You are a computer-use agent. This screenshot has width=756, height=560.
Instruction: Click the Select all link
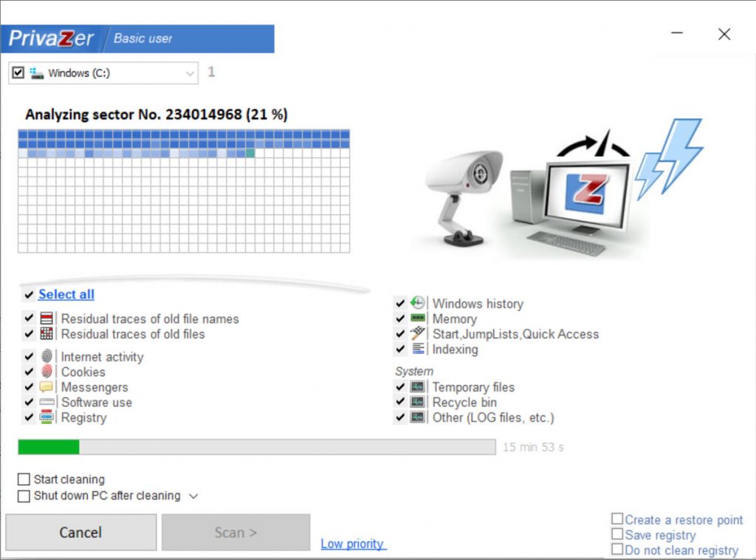tap(66, 294)
